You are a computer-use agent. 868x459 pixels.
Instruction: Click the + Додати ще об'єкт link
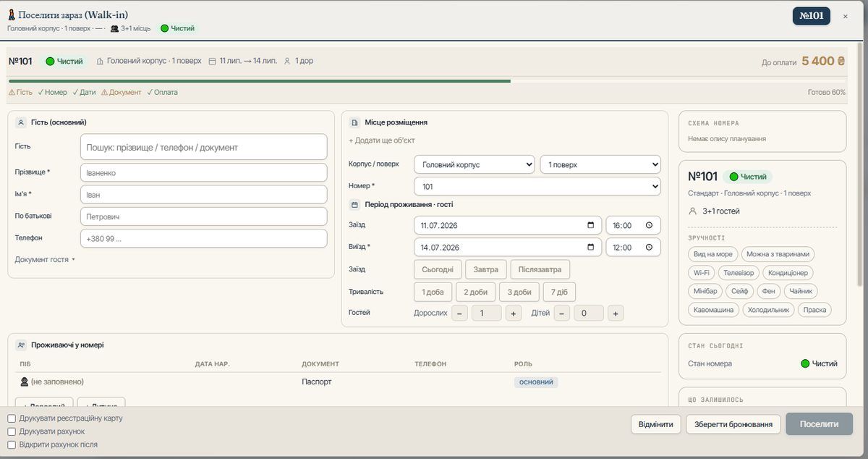[x=382, y=140]
